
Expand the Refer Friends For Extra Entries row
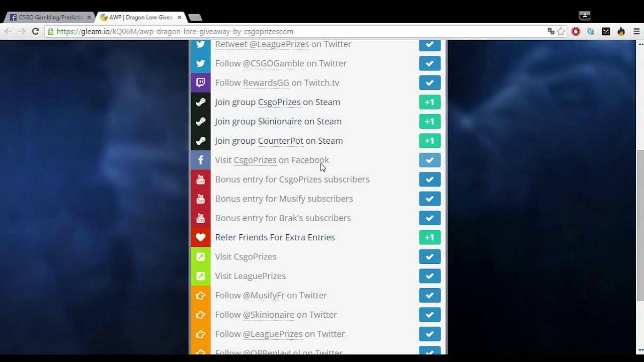pyautogui.click(x=317, y=237)
